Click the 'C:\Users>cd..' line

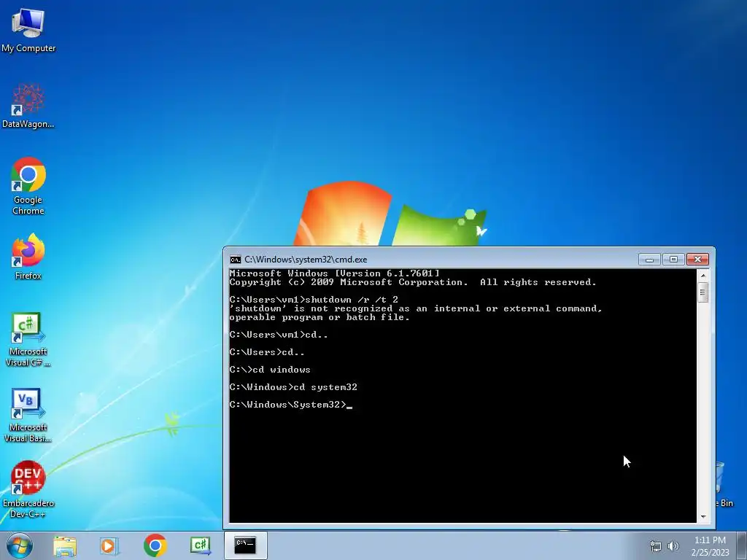pos(267,352)
